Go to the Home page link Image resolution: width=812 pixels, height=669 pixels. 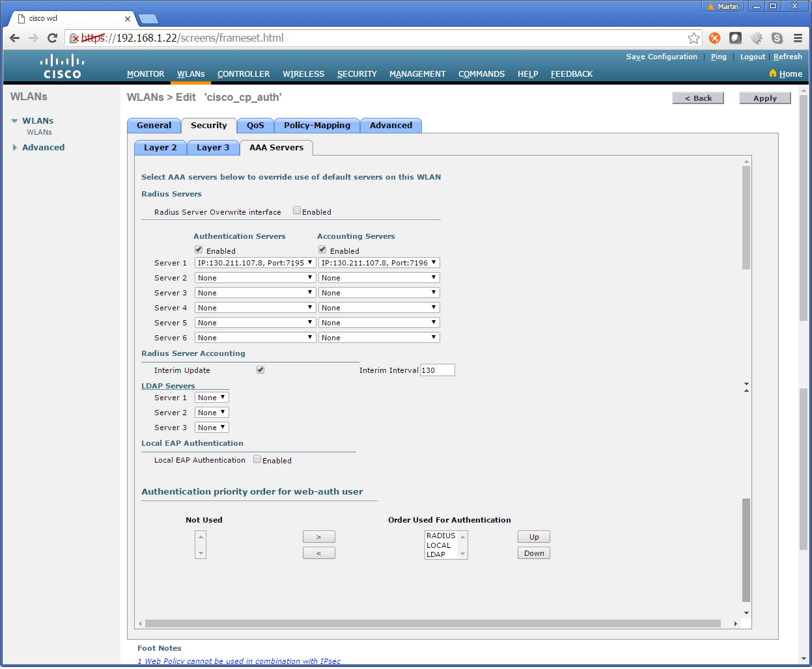786,74
